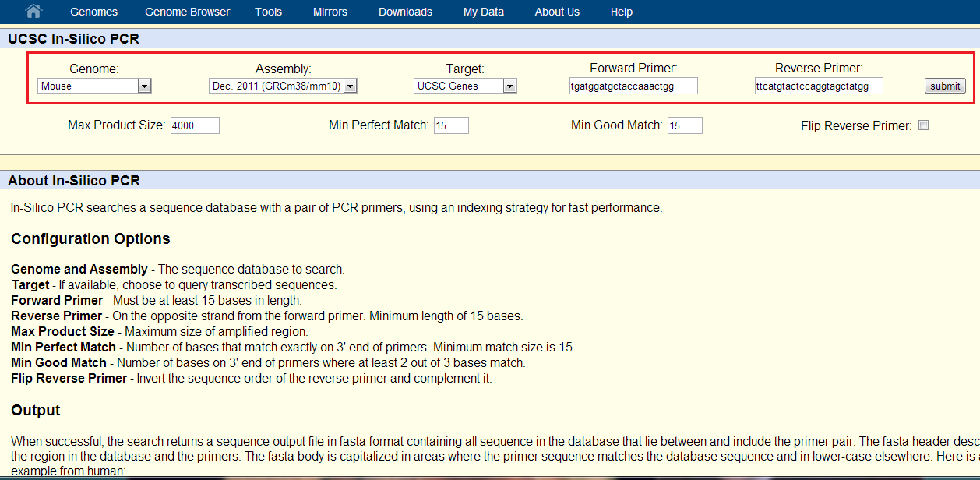Click the Max Product Size field
980x480 pixels.
tap(195, 125)
